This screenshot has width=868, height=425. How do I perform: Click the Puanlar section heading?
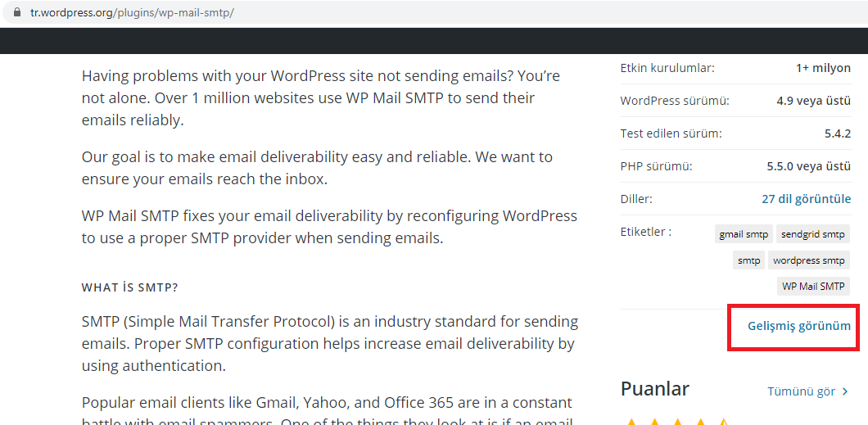(655, 388)
